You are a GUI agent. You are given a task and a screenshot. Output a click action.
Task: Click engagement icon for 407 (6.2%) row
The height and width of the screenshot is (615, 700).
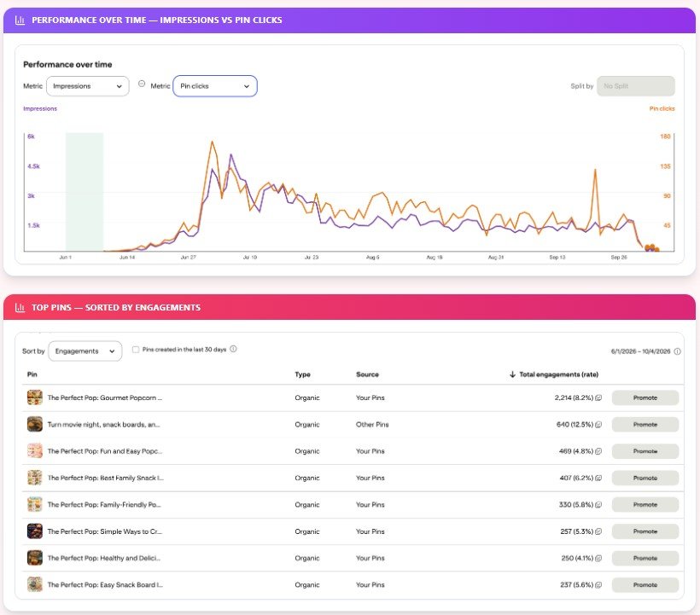click(598, 478)
